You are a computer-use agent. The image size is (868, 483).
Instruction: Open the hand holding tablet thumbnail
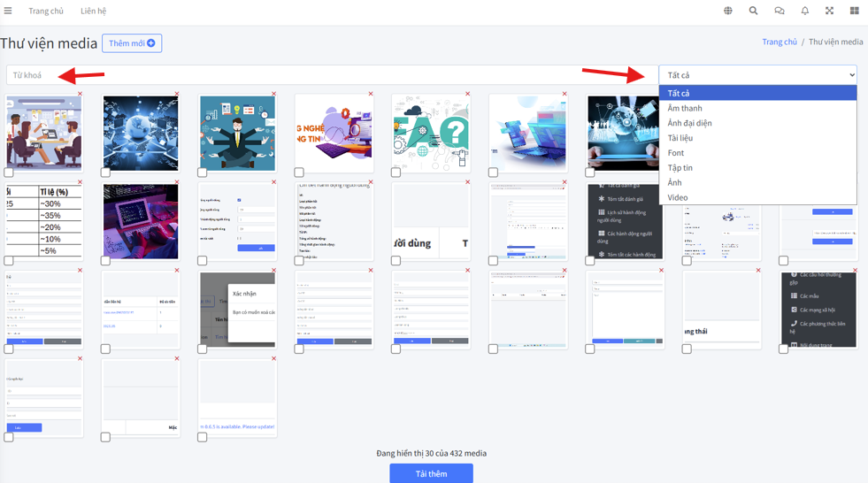pos(625,133)
